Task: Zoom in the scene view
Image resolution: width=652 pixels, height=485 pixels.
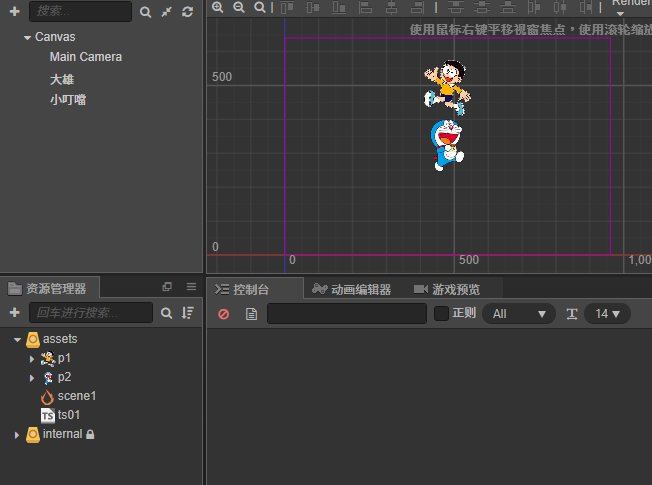Action: (217, 7)
